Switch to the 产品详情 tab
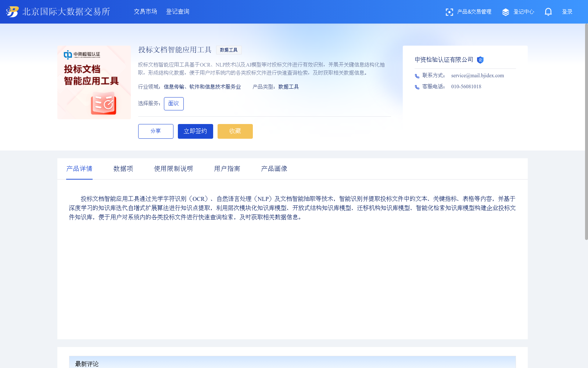 coord(79,169)
